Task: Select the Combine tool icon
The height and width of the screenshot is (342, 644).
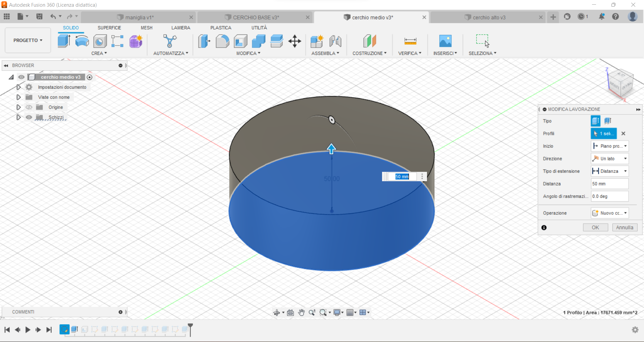Action: point(258,41)
